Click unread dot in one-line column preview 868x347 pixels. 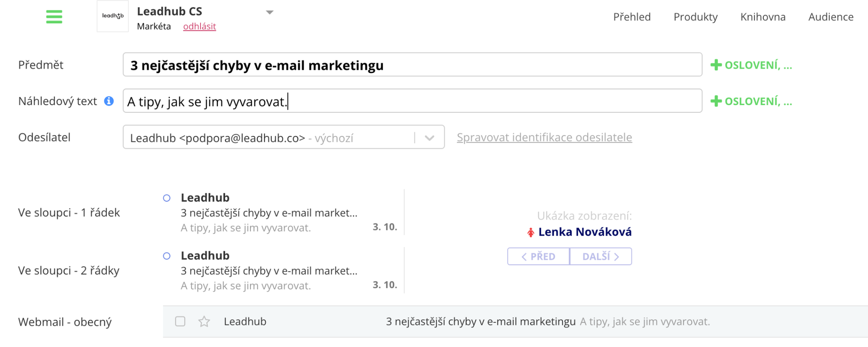(x=167, y=198)
